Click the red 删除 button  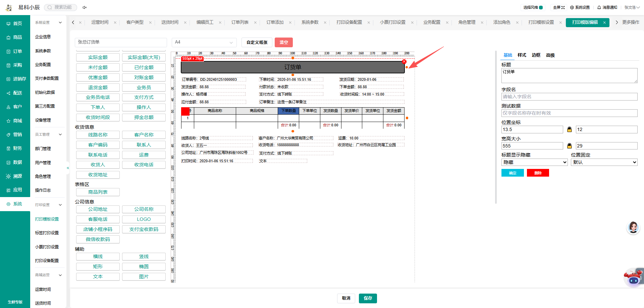coord(538,173)
